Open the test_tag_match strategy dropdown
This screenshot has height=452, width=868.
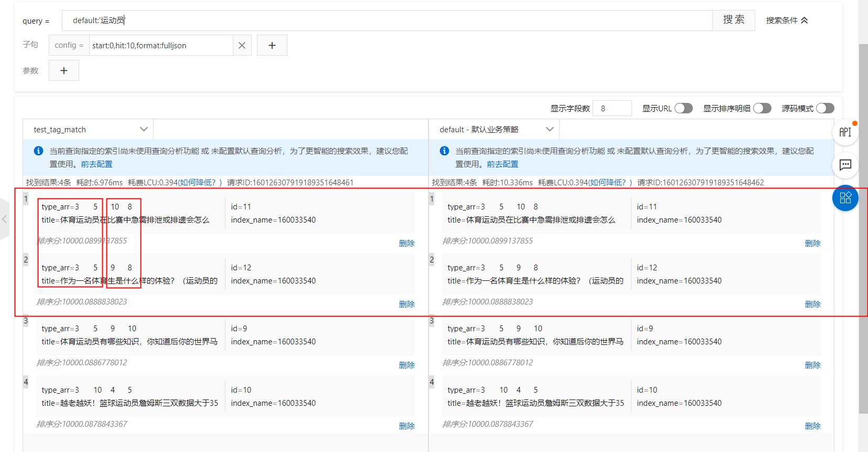pyautogui.click(x=88, y=129)
